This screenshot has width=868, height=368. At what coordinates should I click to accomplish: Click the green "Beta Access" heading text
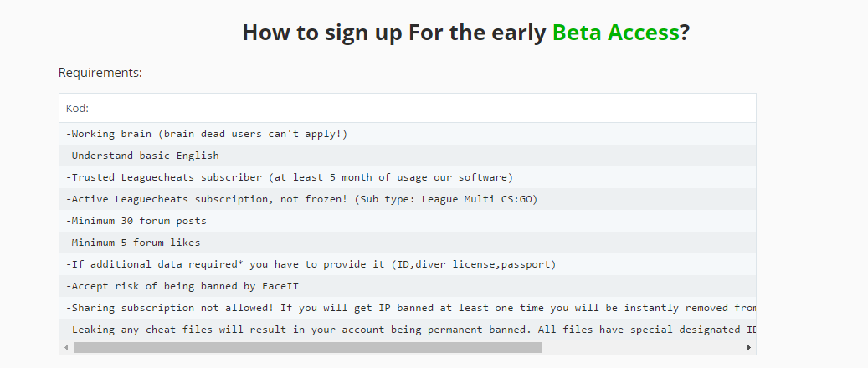(x=615, y=33)
